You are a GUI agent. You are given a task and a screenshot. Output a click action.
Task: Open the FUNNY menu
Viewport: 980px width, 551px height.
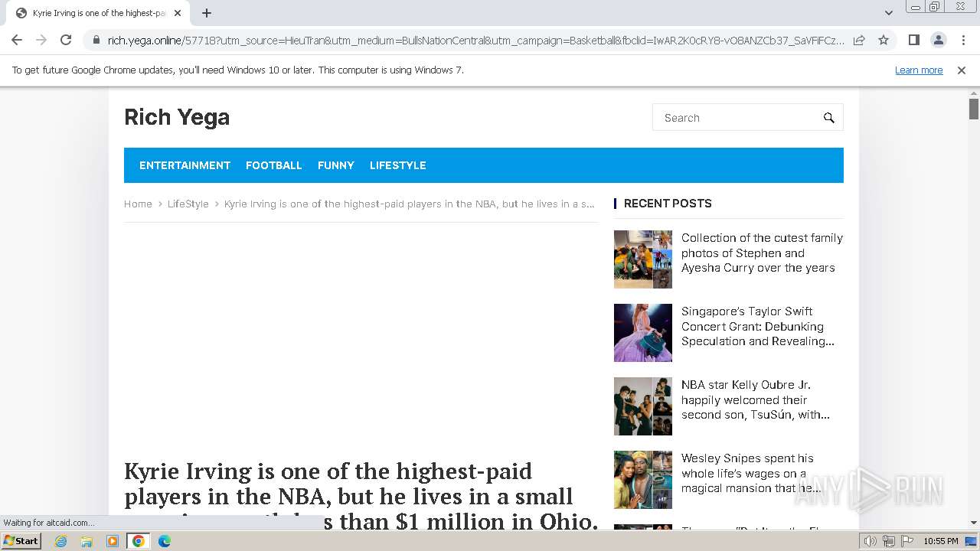click(336, 165)
